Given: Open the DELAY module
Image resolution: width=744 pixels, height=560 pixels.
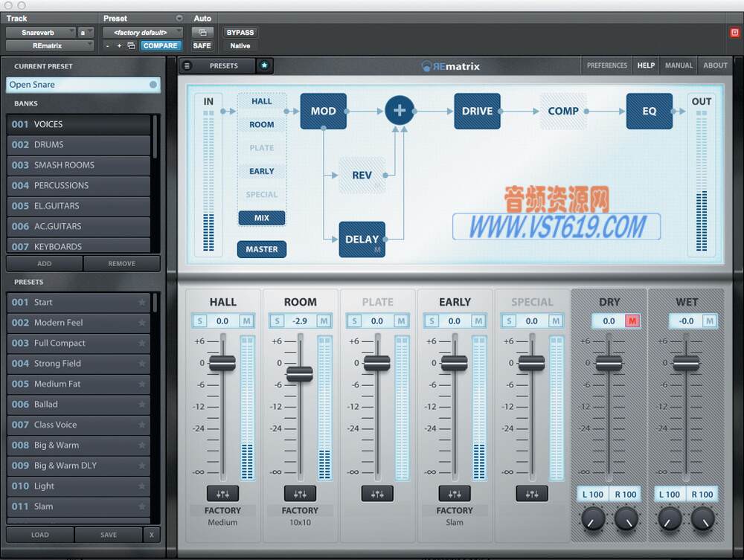Looking at the screenshot, I should point(362,239).
